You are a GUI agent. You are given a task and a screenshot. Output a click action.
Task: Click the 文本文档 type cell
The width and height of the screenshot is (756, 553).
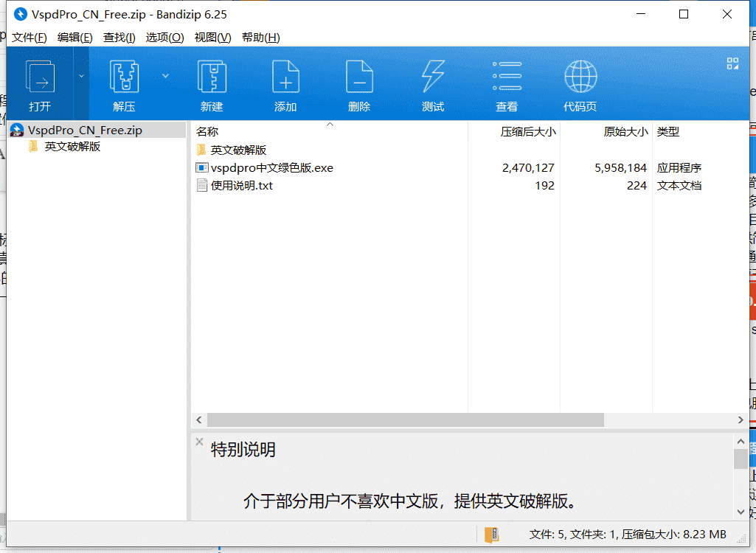[679, 186]
